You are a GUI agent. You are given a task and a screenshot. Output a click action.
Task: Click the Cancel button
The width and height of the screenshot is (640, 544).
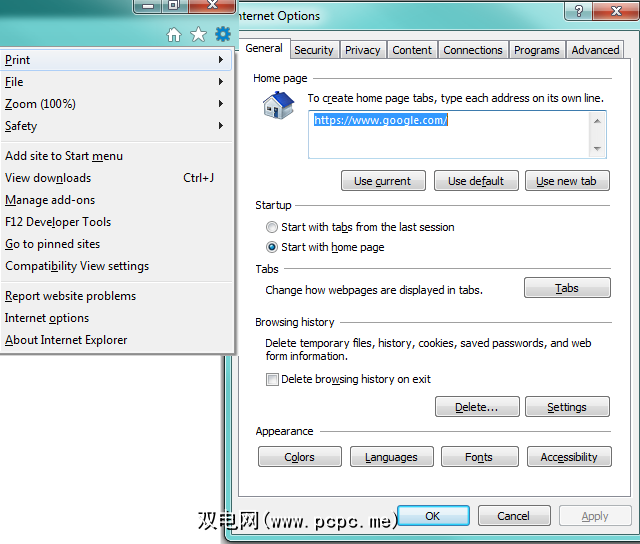513,516
